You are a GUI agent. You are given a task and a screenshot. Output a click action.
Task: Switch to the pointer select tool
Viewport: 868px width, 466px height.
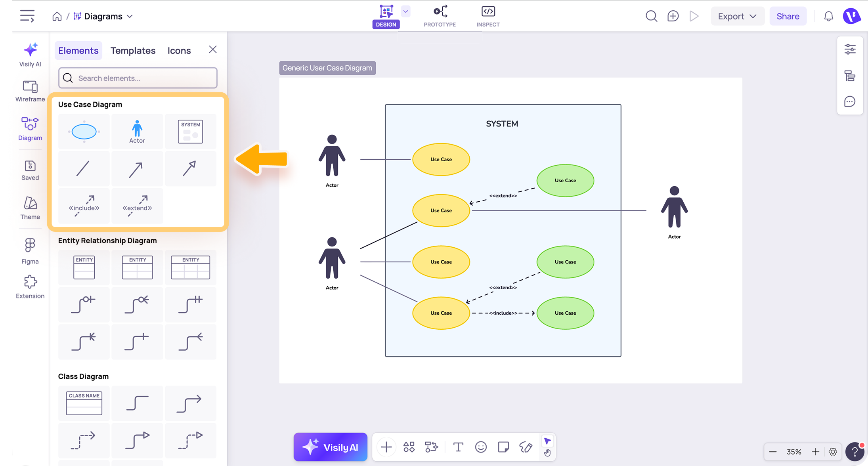click(547, 441)
